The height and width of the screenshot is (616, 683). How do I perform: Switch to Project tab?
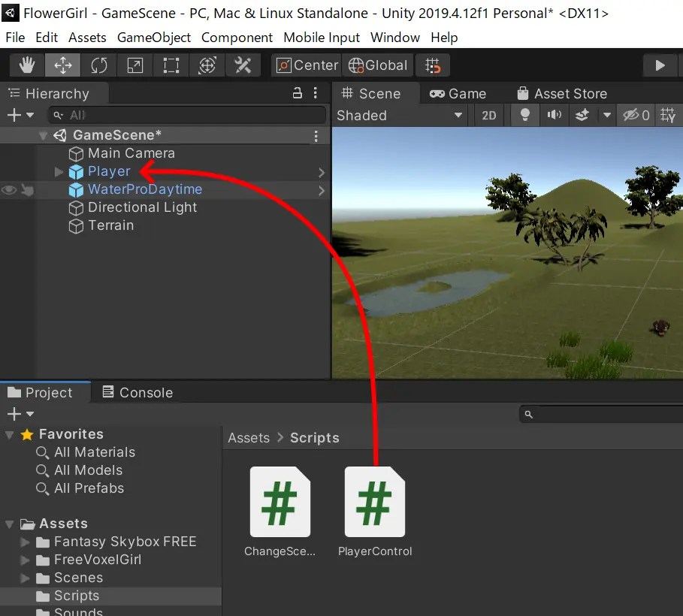(45, 393)
